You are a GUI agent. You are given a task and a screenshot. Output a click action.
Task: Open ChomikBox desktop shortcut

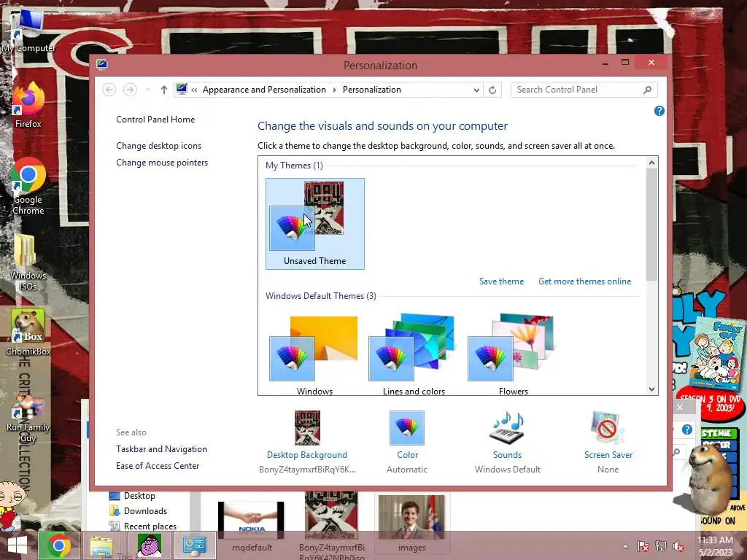coord(28,332)
